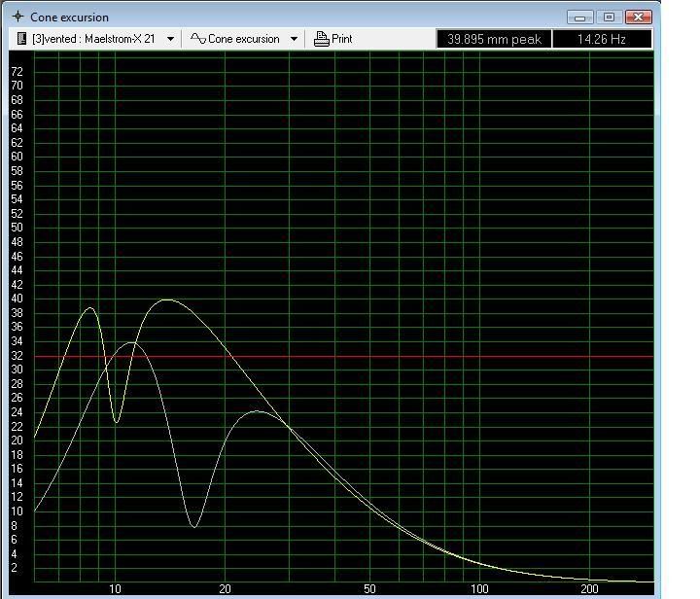
Task: Click the '72' excursion axis label
Action: coord(17,71)
